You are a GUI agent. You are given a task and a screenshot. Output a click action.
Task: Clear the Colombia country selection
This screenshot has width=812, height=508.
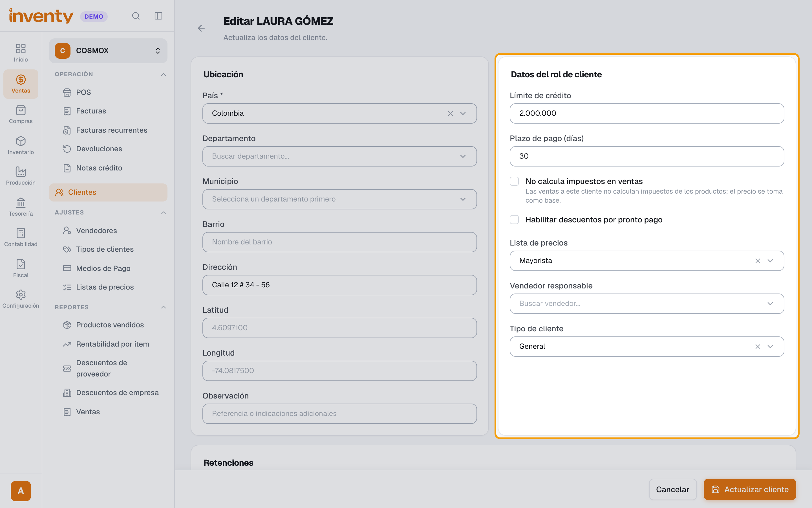(450, 113)
